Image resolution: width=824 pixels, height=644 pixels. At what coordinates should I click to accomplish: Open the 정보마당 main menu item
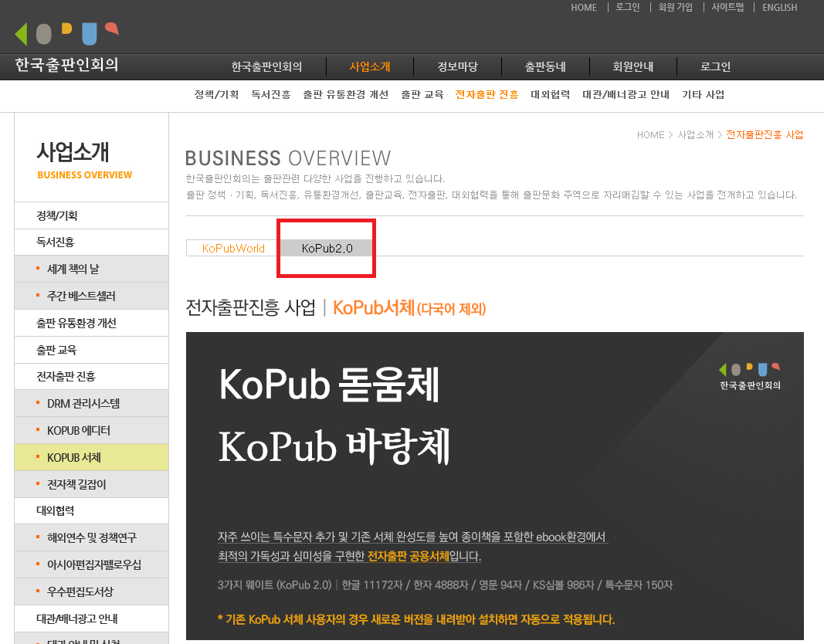coord(458,66)
